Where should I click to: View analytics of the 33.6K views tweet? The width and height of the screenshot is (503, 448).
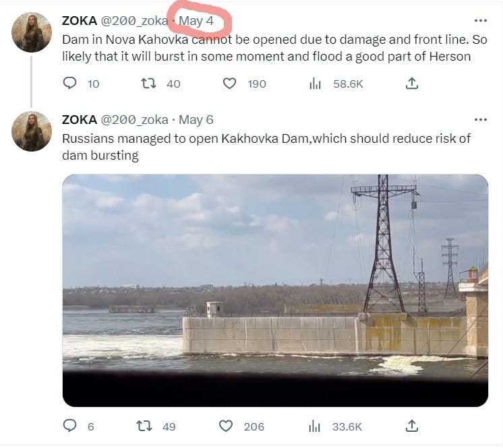314,426
